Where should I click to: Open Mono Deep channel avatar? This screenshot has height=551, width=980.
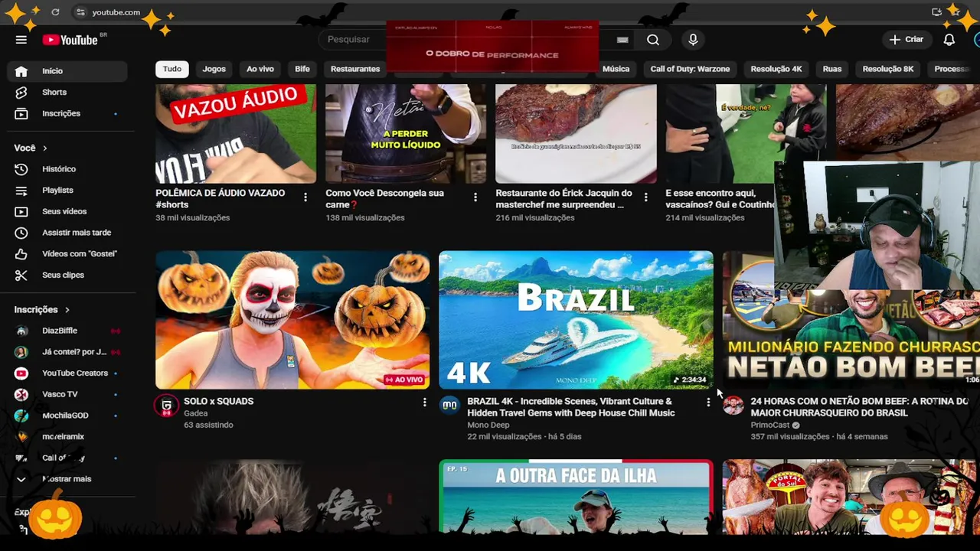coord(449,406)
